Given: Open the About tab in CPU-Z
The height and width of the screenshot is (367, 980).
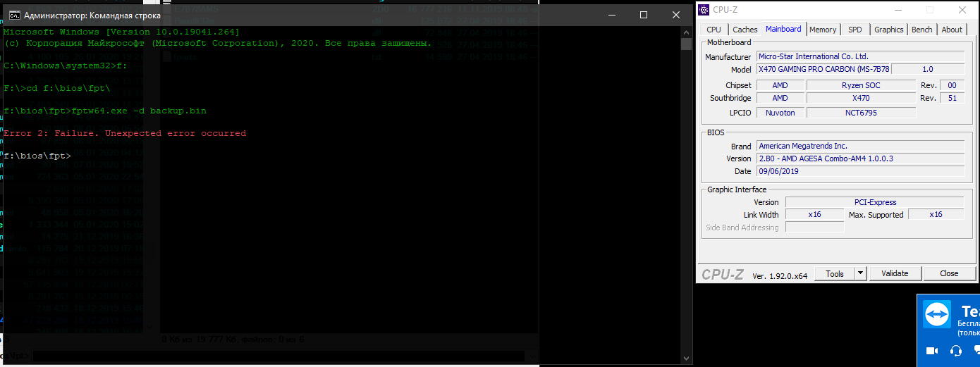Looking at the screenshot, I should click(x=952, y=30).
